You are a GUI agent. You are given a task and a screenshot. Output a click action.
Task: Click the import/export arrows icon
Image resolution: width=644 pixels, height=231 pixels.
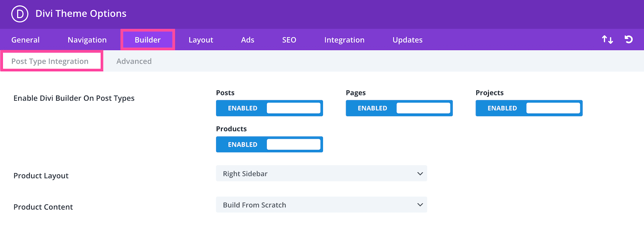coord(607,40)
